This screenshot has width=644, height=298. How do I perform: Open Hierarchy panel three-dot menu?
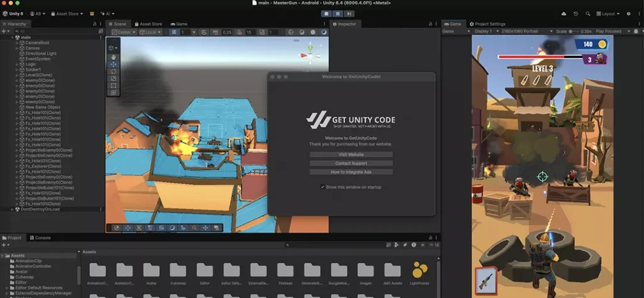[x=101, y=24]
